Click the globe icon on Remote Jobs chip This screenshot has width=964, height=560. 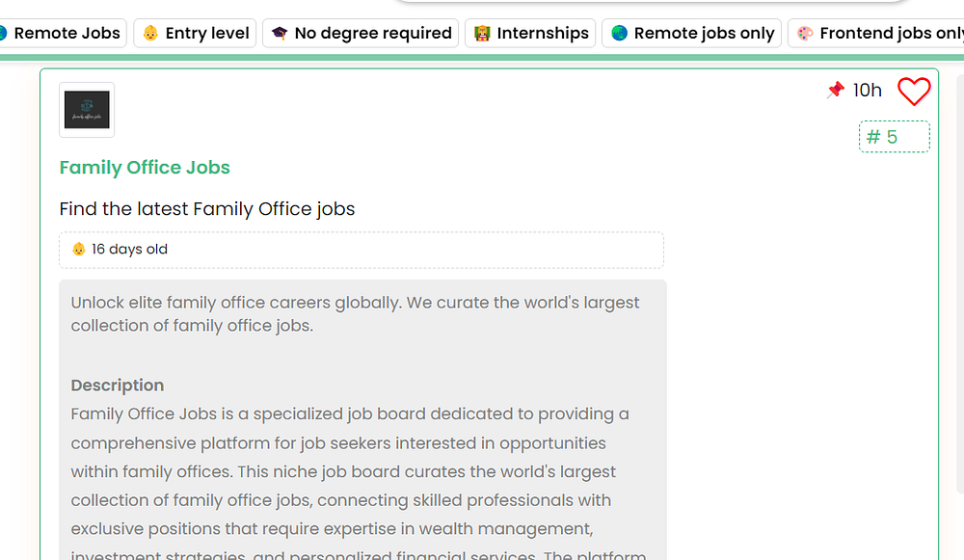click(3, 33)
